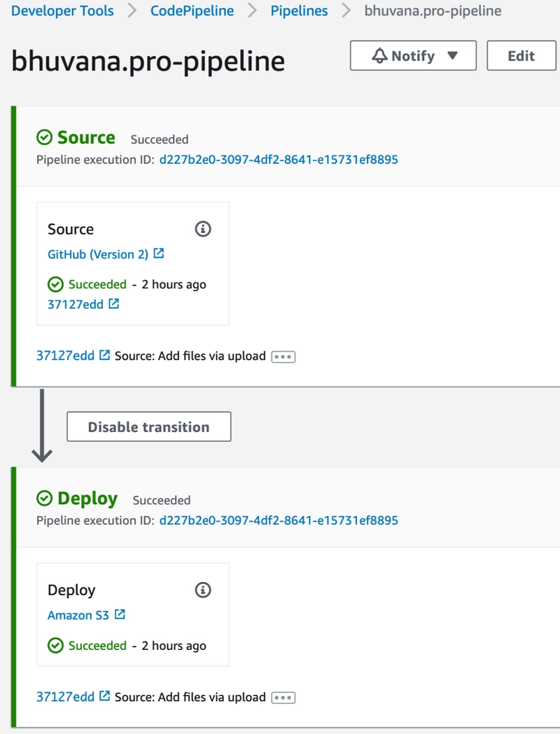This screenshot has width=560, height=734.
Task: Navigate to CodePipeline breadcrumb
Action: coord(192,11)
